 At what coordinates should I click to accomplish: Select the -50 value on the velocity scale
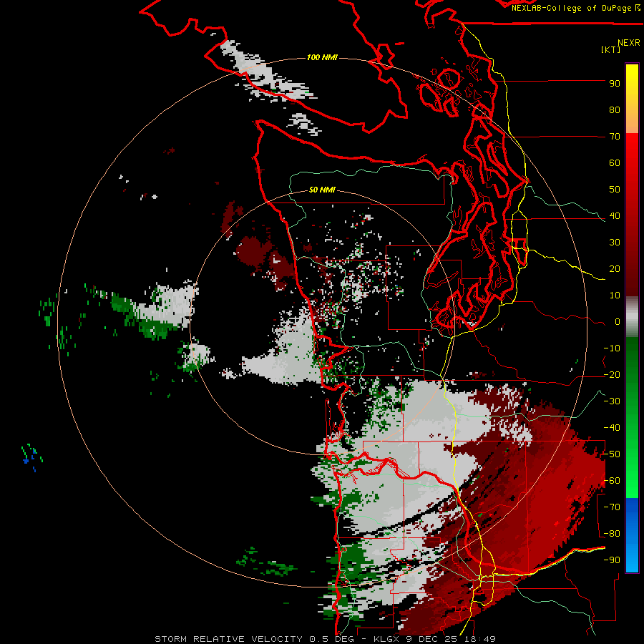[x=612, y=454]
